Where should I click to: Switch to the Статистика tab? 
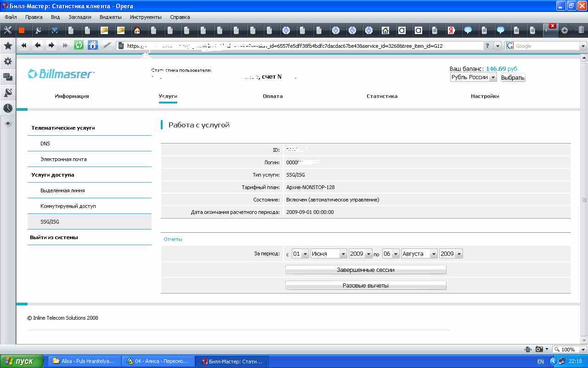pyautogui.click(x=382, y=96)
